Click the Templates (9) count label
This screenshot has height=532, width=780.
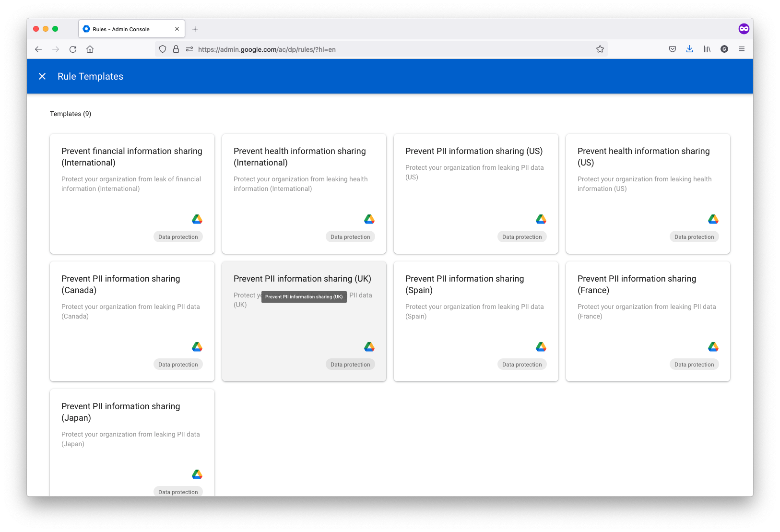(x=71, y=114)
